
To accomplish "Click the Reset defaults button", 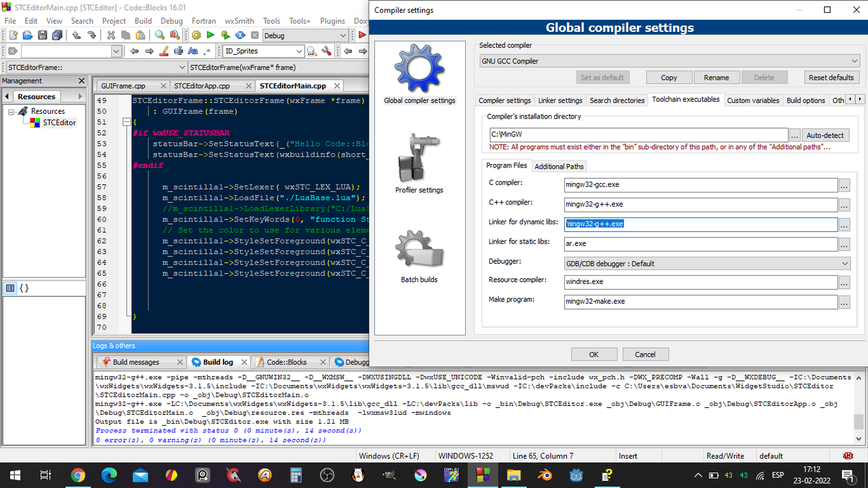I will click(x=831, y=77).
